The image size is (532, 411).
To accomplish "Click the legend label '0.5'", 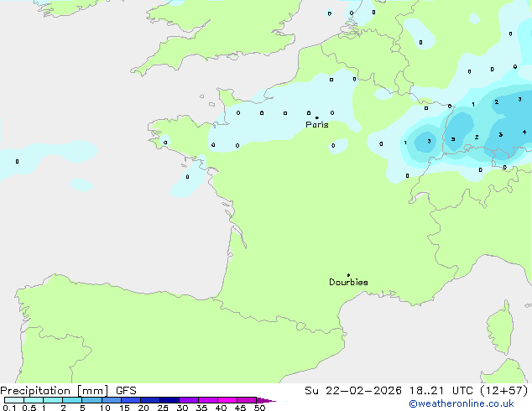I will pyautogui.click(x=29, y=408).
